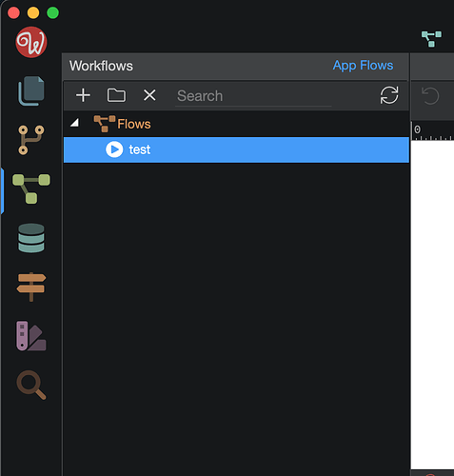Refresh the workflows list

coord(389,95)
